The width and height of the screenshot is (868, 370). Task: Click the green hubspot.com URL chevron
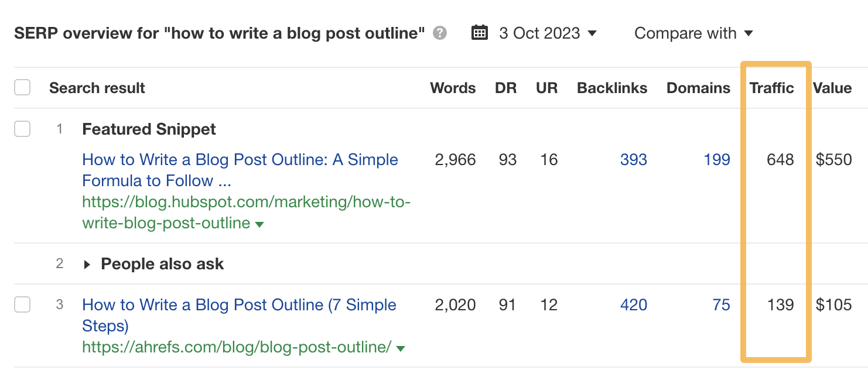coord(260,223)
